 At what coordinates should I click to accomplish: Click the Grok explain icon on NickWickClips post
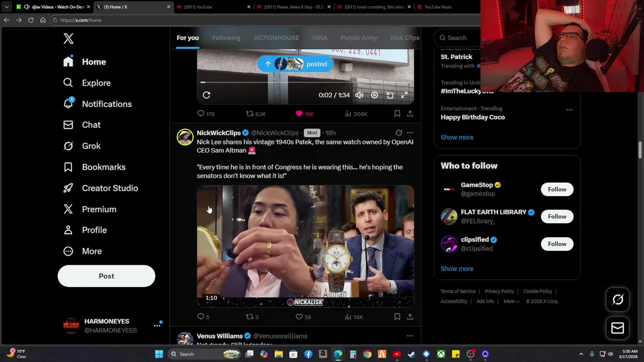(x=398, y=133)
